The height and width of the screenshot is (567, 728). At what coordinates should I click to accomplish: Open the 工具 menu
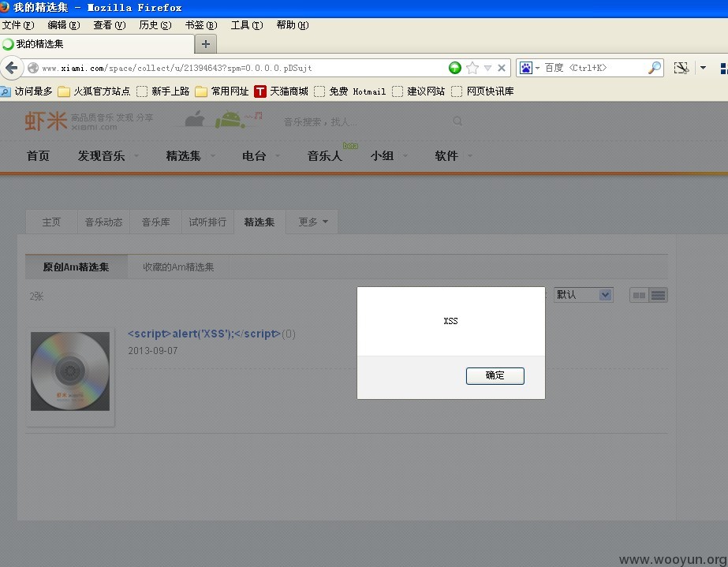pos(247,25)
